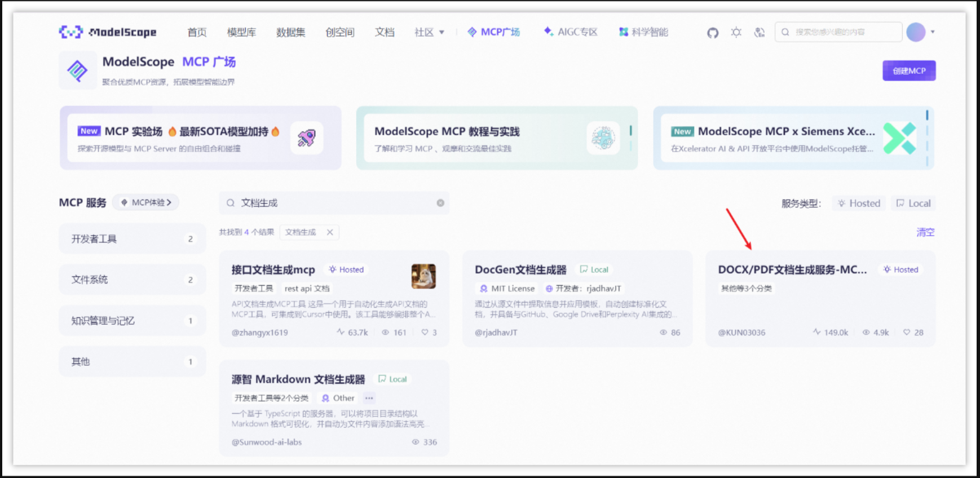Open the 源智 Markdown 文档生成器 card title
The height and width of the screenshot is (478, 980).
(x=298, y=379)
